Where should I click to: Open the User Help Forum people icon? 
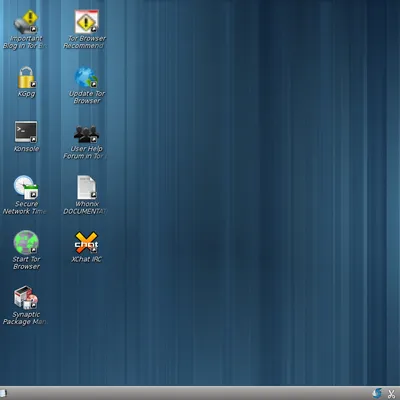(x=86, y=134)
